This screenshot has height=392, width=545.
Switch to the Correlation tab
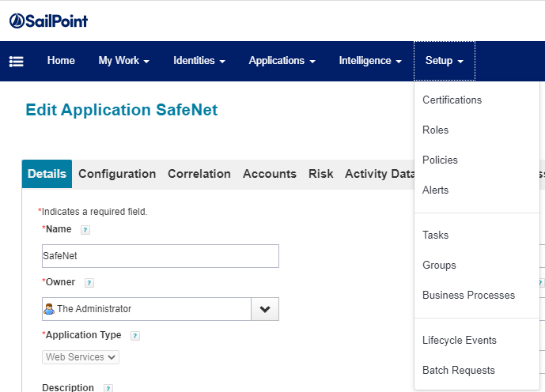(x=199, y=174)
